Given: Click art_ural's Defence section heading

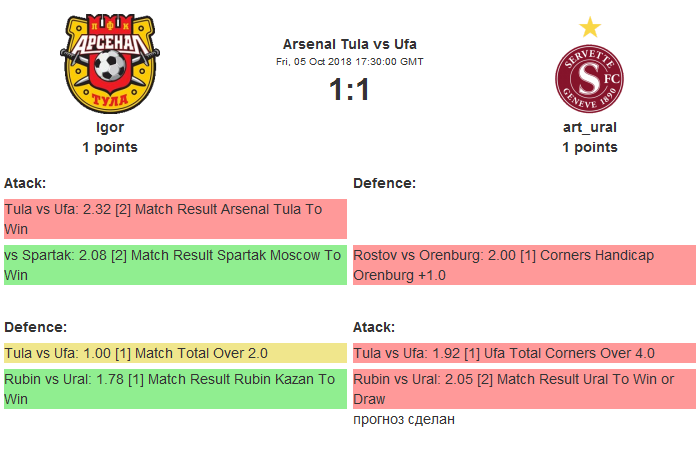Looking at the screenshot, I should click(x=384, y=183).
